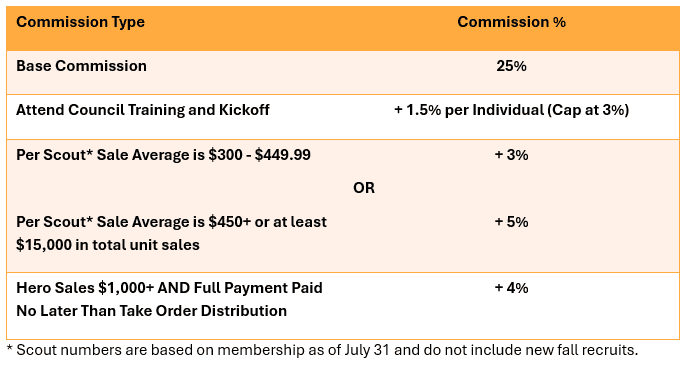
Task: Click the Commission Type column header
Action: click(x=81, y=22)
